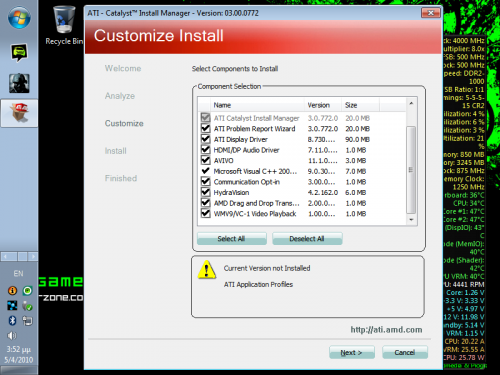The width and height of the screenshot is (500, 375).
Task: Open the http://ati.amd.com link
Action: 386,330
